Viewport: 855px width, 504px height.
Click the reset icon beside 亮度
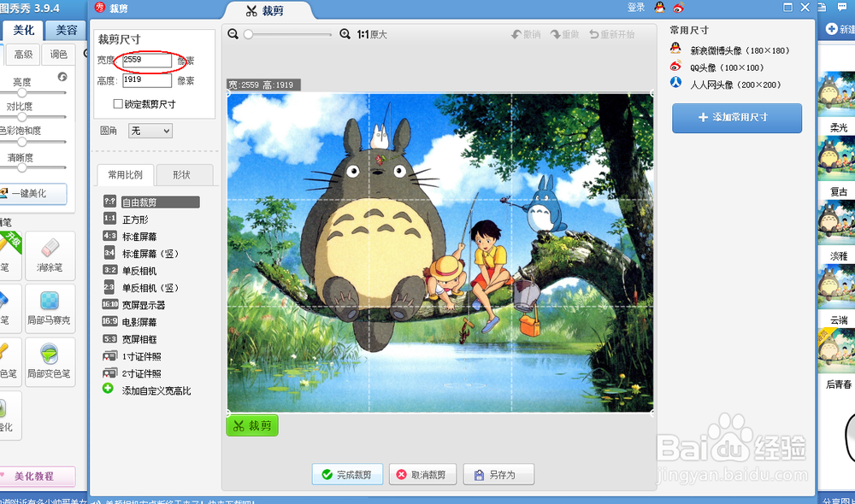62,77
